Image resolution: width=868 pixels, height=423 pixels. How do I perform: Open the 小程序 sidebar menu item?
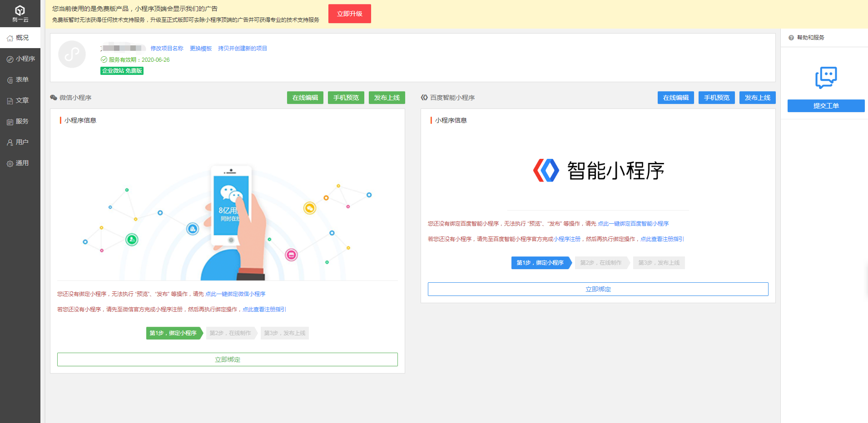(20, 59)
